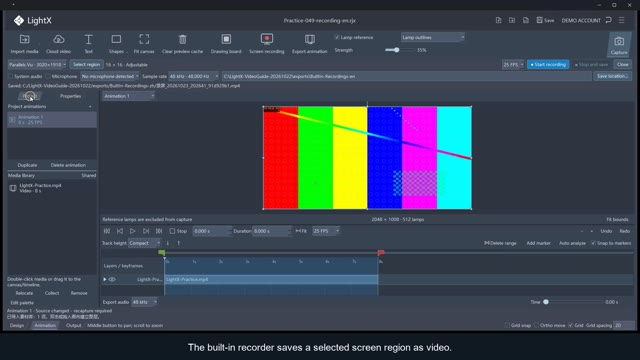Screen dimensions: 640x360
Task: Switch to the Design tab
Action: tap(17, 325)
